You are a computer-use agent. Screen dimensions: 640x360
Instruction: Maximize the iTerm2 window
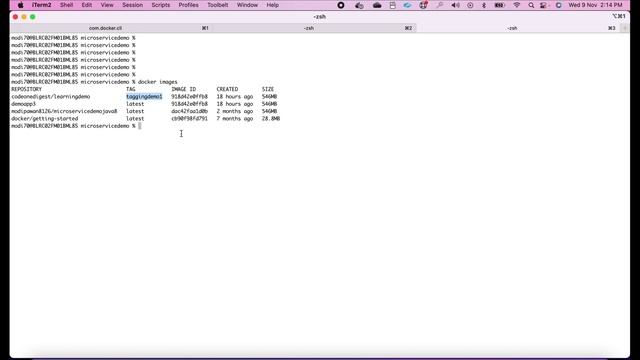(x=33, y=17)
